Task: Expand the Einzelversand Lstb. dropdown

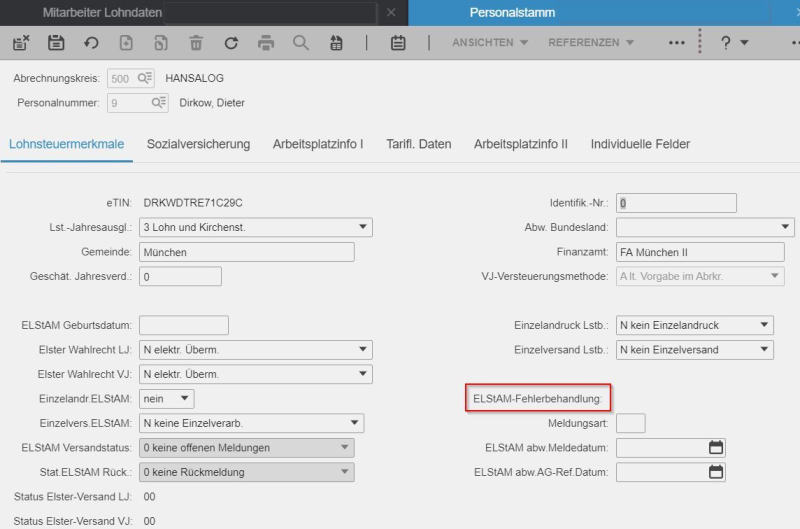Action: [x=764, y=349]
